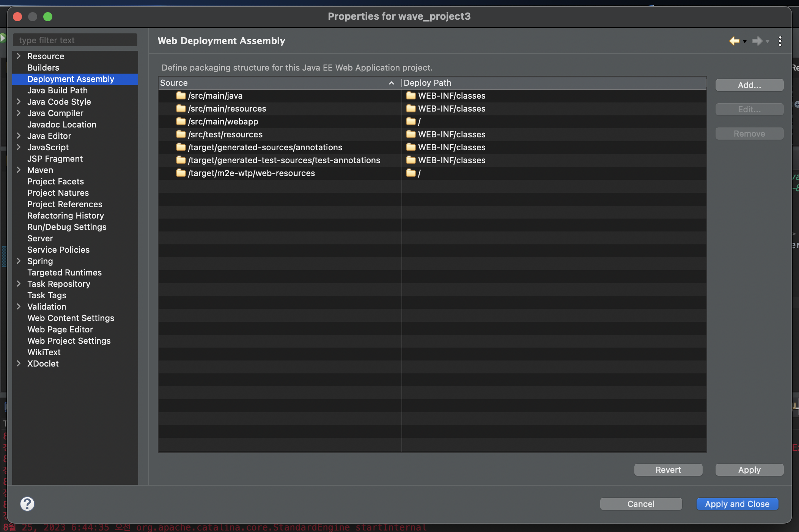Open the Java Build Path page

click(x=57, y=90)
